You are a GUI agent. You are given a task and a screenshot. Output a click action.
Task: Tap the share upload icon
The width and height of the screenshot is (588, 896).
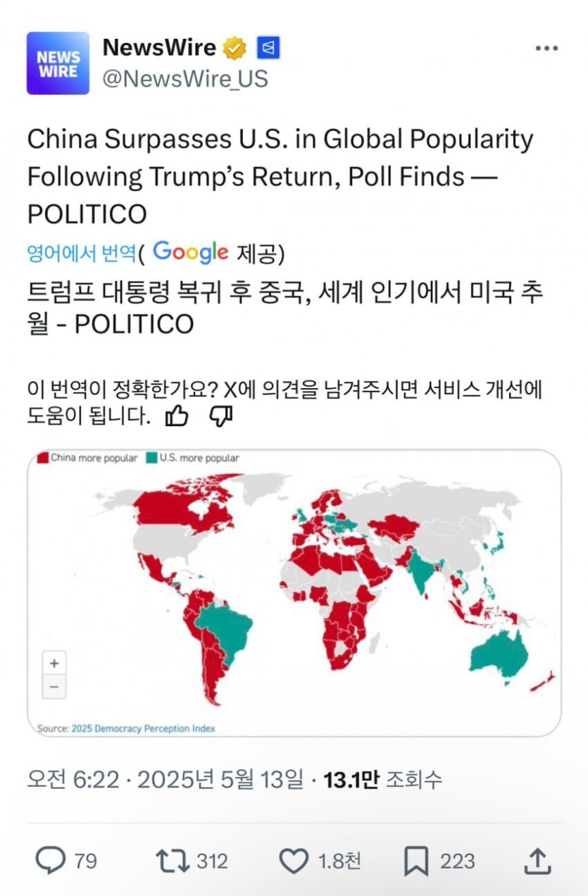pos(537,861)
